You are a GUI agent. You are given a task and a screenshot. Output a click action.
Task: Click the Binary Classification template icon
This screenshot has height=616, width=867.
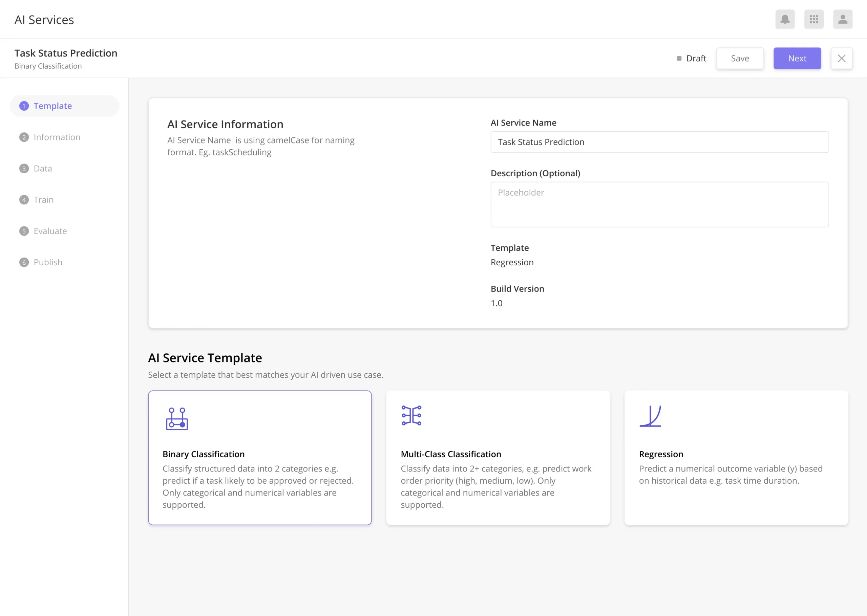point(177,419)
